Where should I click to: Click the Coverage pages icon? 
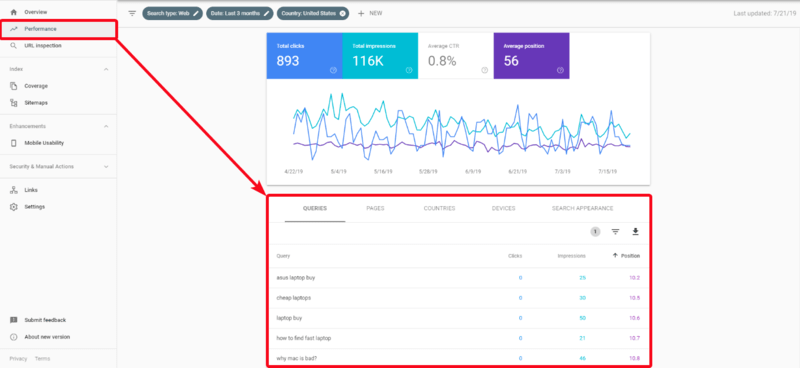[x=14, y=86]
